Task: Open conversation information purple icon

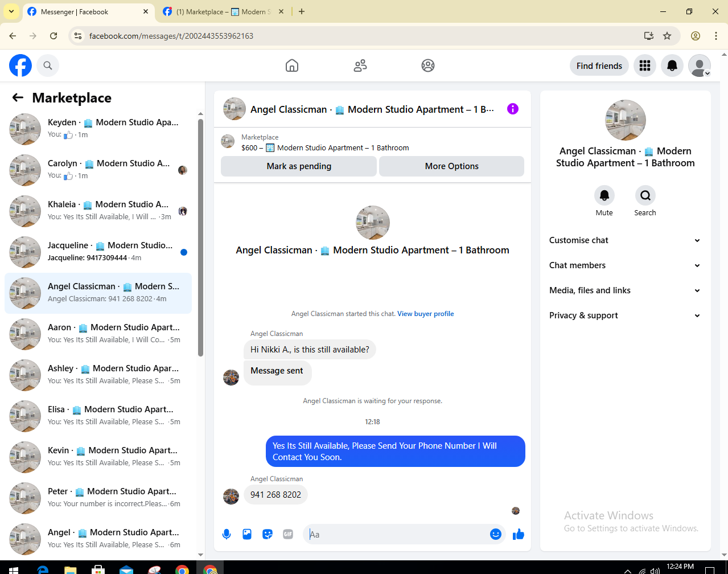Action: [513, 109]
